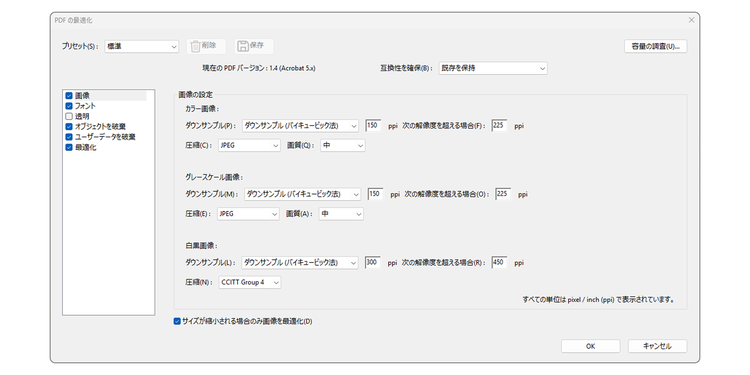This screenshot has height=375, width=750.
Task: Select the 最適化 panel label
Action: [x=86, y=147]
